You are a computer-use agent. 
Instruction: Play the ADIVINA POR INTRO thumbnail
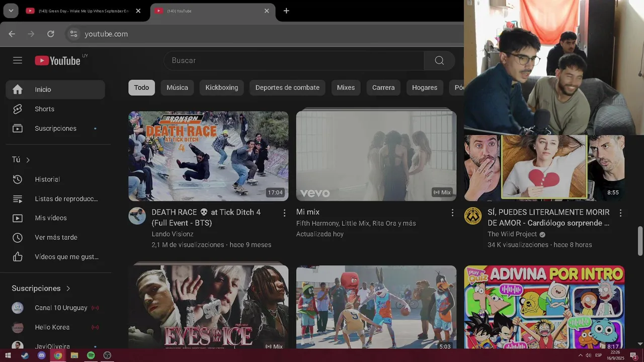544,307
